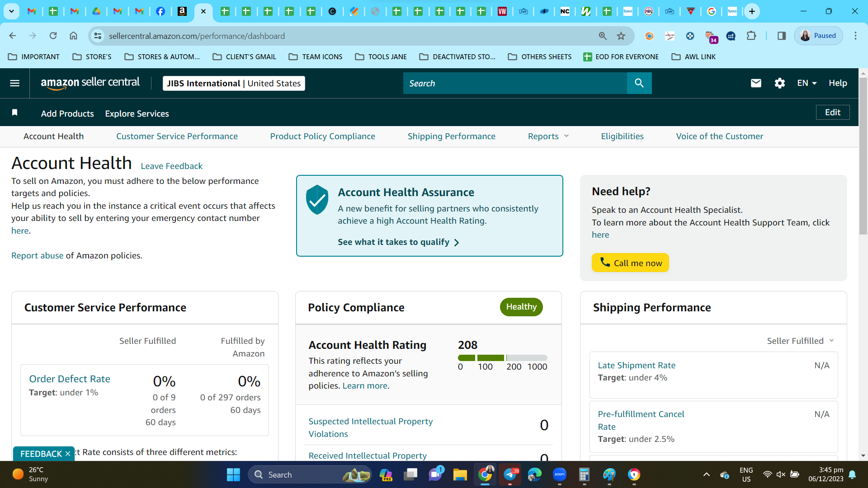
Task: Select the Account Health tab
Action: tap(53, 136)
